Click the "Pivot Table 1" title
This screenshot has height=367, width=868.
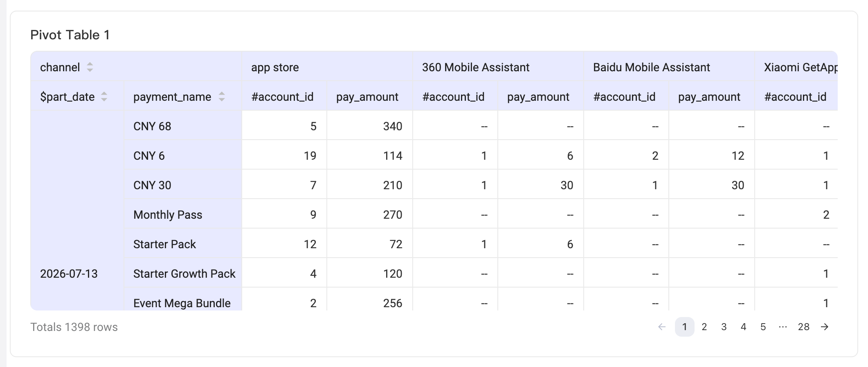click(x=70, y=35)
